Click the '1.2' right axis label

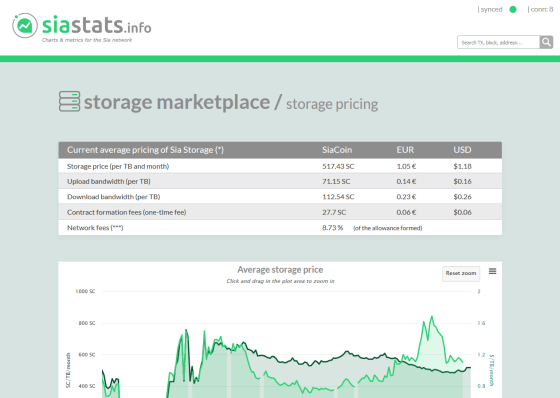481,355
